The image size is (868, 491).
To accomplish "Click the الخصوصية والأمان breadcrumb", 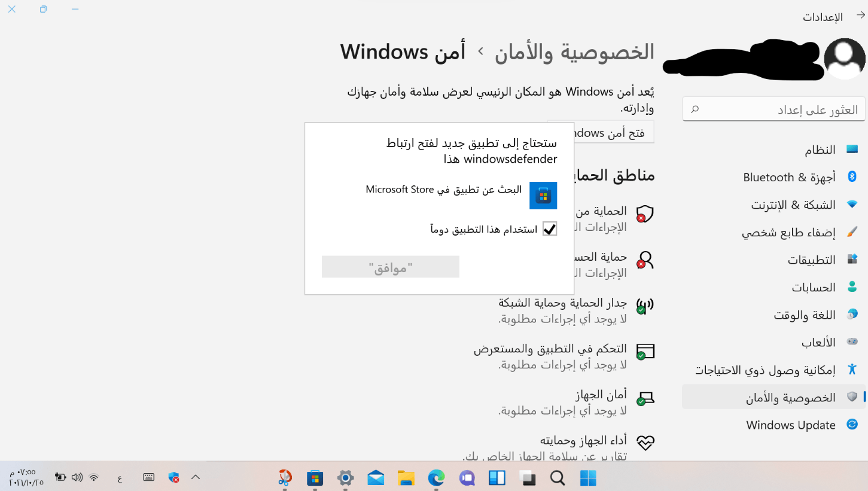I will (574, 52).
